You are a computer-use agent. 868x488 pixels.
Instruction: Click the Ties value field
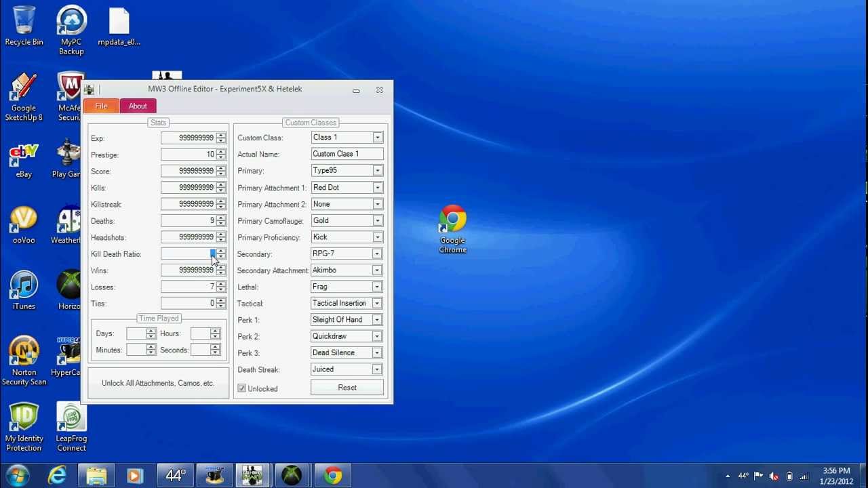coord(189,304)
